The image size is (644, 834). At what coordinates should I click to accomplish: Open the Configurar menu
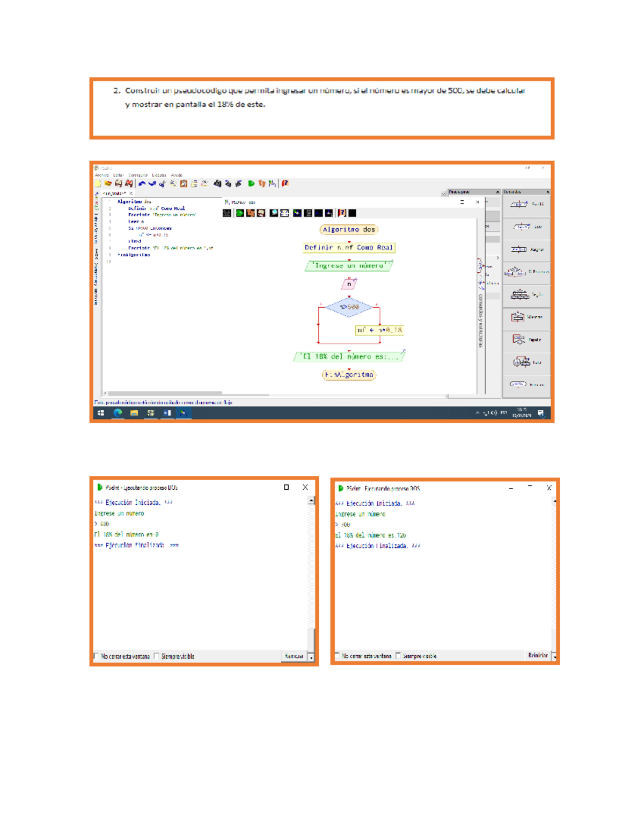click(x=137, y=175)
